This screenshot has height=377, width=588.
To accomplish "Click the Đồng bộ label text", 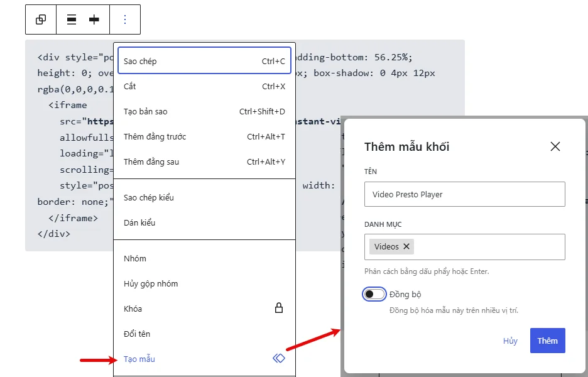I will [x=405, y=294].
